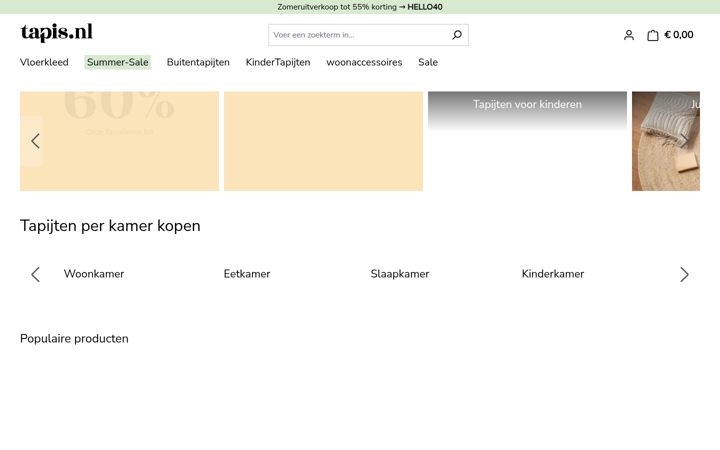720x450 pixels.
Task: Click the search magnifier icon
Action: point(457,35)
